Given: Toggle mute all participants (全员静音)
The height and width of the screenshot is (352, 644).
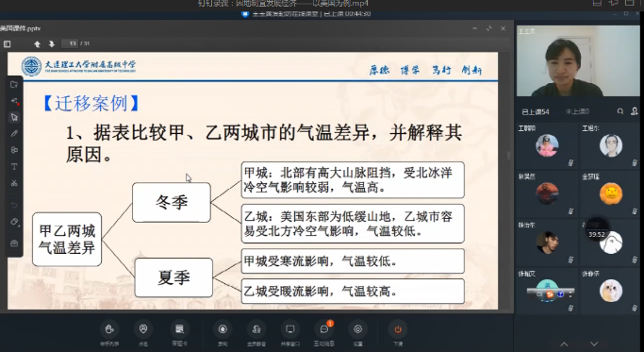Looking at the screenshot, I should (x=256, y=333).
